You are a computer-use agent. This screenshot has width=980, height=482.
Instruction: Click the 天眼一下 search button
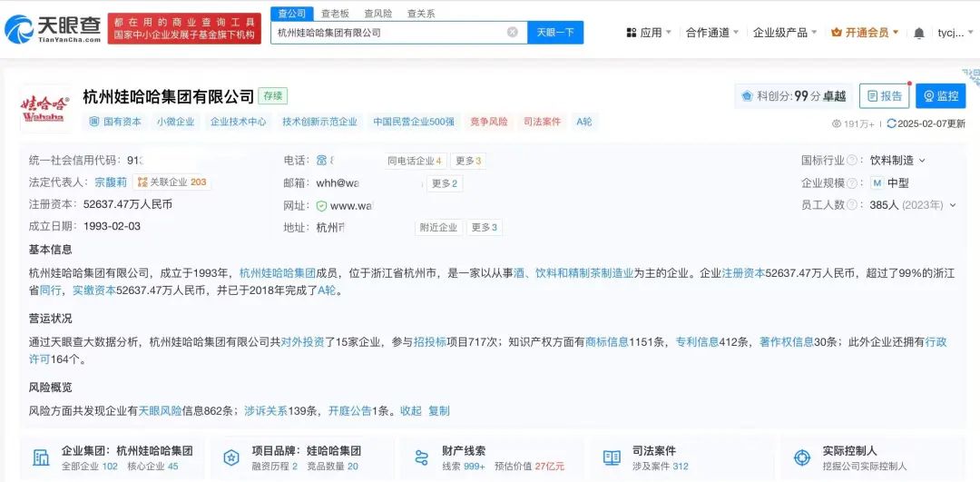coord(555,33)
